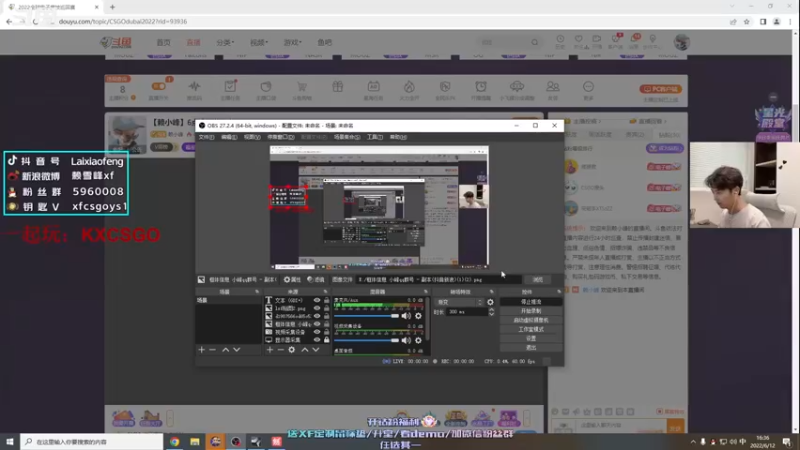Pop out the 控件 controls dock panel
This screenshot has width=800, height=450.
559,292
